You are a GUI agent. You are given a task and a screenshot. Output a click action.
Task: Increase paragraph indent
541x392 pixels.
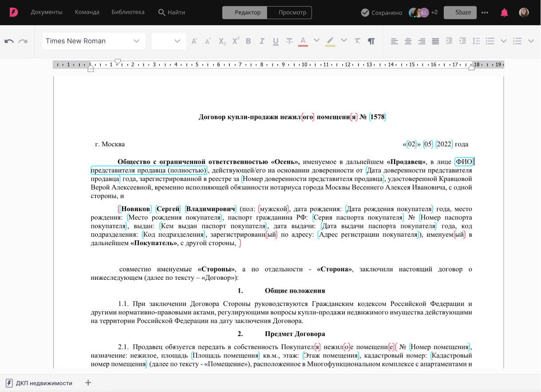(x=462, y=41)
